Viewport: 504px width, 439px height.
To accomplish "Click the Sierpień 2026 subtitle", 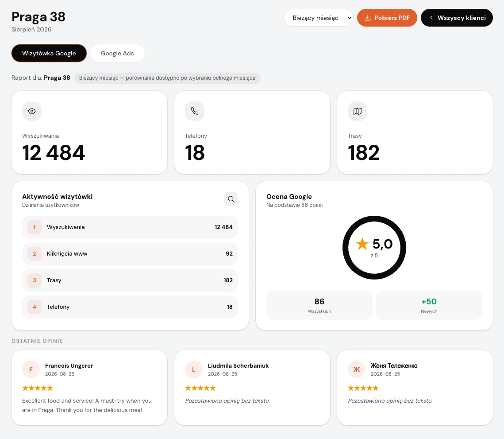I will tap(31, 29).
